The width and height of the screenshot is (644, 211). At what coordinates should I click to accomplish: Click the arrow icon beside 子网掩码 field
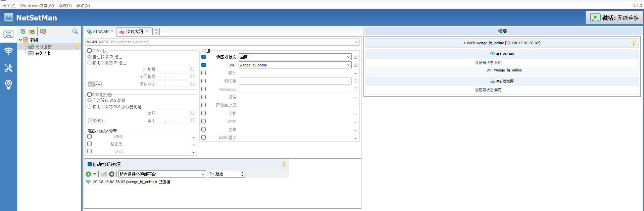193,76
